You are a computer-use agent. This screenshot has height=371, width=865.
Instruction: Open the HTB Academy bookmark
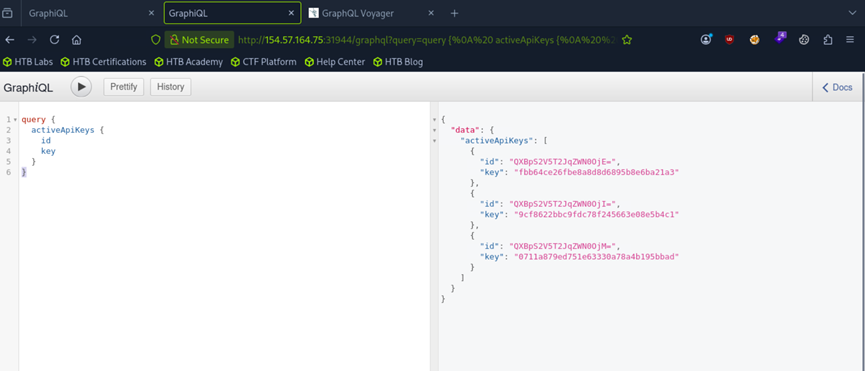click(x=189, y=62)
